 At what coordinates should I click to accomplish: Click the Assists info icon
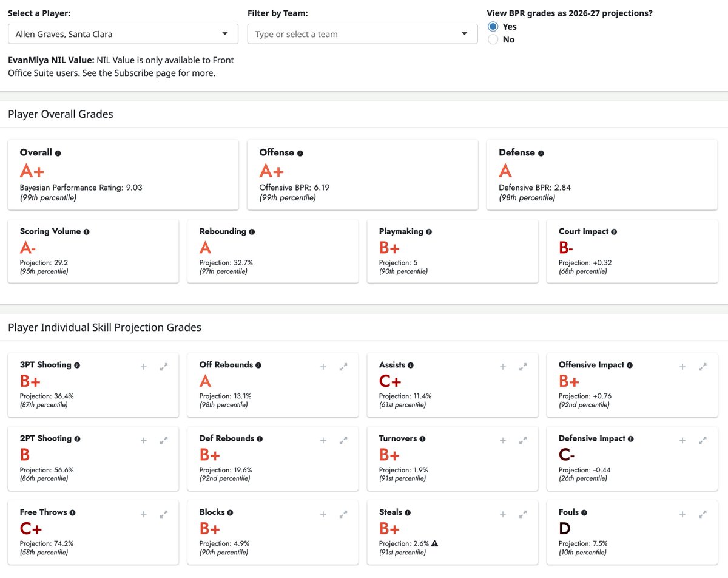tap(411, 365)
